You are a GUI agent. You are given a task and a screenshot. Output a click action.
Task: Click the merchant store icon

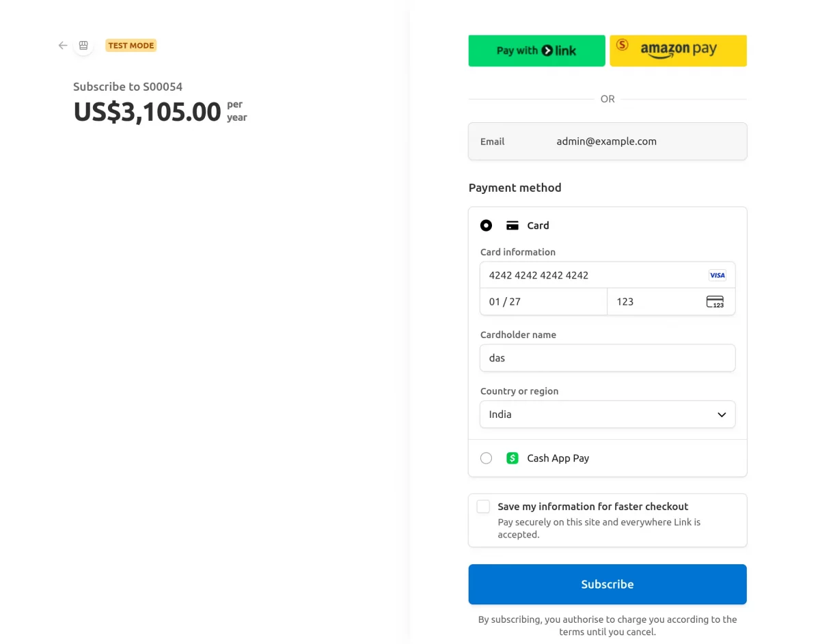[x=83, y=46]
